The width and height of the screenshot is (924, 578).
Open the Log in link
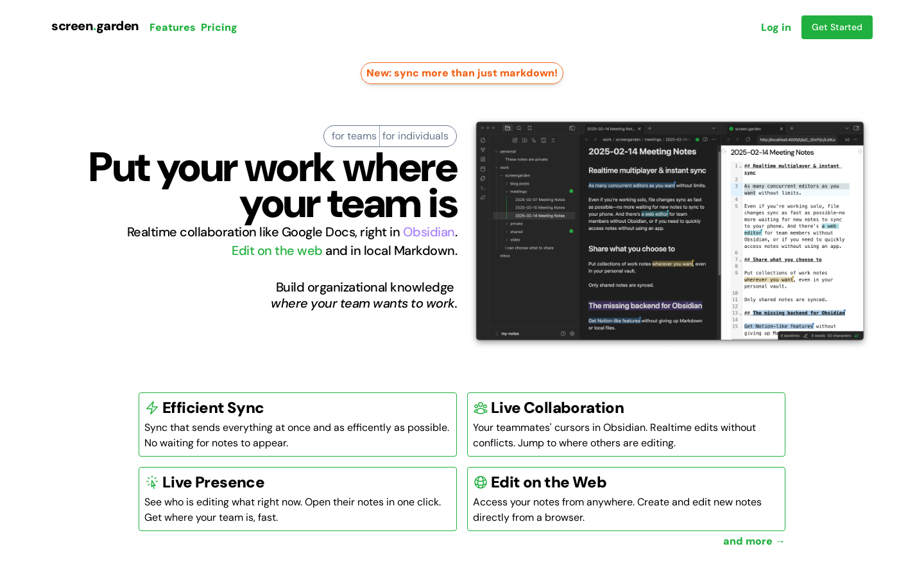776,28
